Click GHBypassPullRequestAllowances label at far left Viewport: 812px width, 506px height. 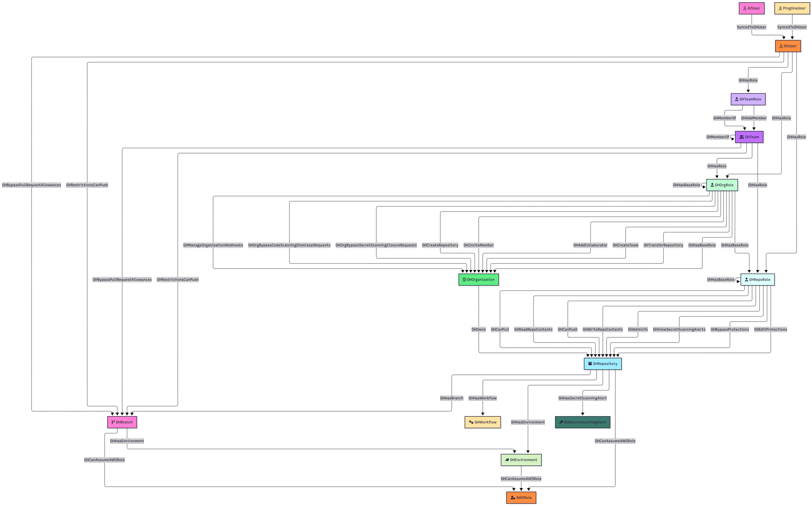pyautogui.click(x=31, y=185)
